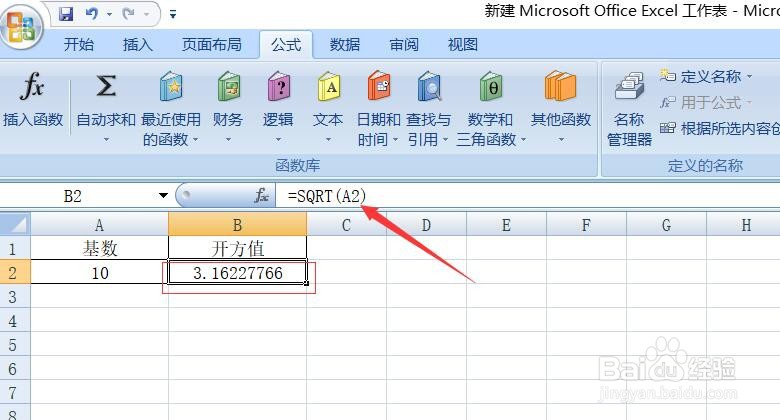Click cell A1 containing 基数
The width and height of the screenshot is (780, 420).
(99, 248)
